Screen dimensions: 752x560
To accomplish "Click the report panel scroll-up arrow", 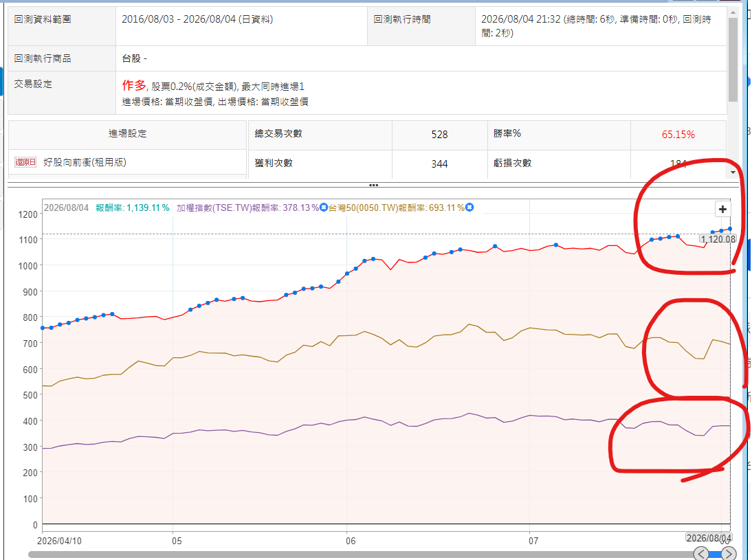I will pyautogui.click(x=733, y=12).
